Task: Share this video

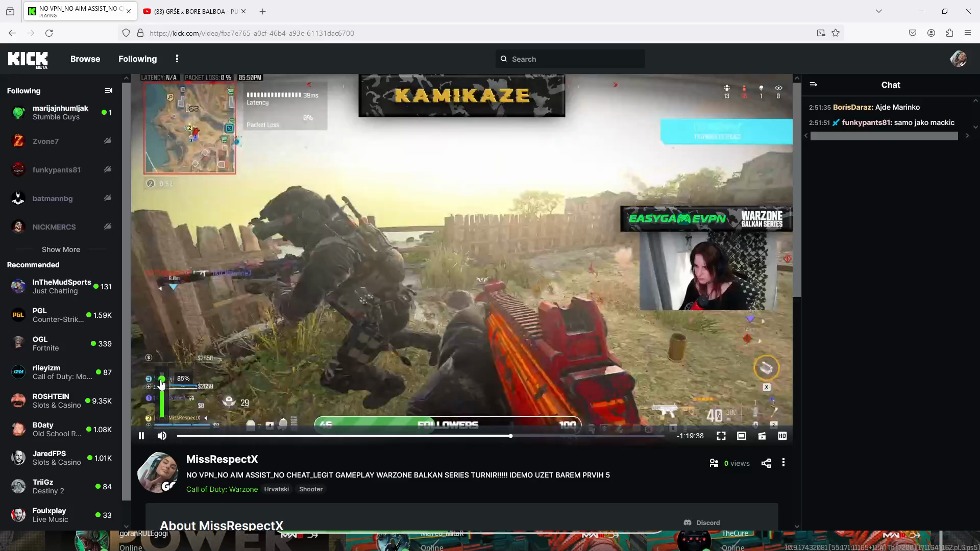Action: click(766, 463)
